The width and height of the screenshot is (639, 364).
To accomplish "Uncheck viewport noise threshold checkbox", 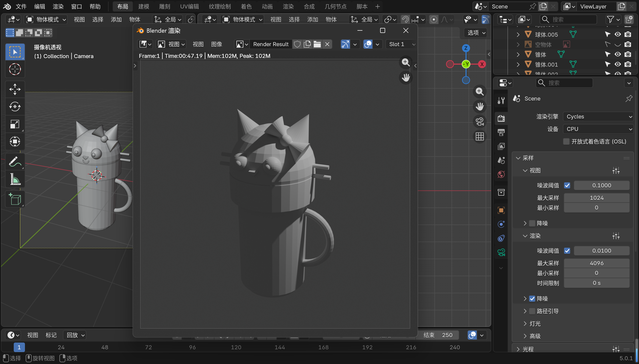I will pos(567,186).
